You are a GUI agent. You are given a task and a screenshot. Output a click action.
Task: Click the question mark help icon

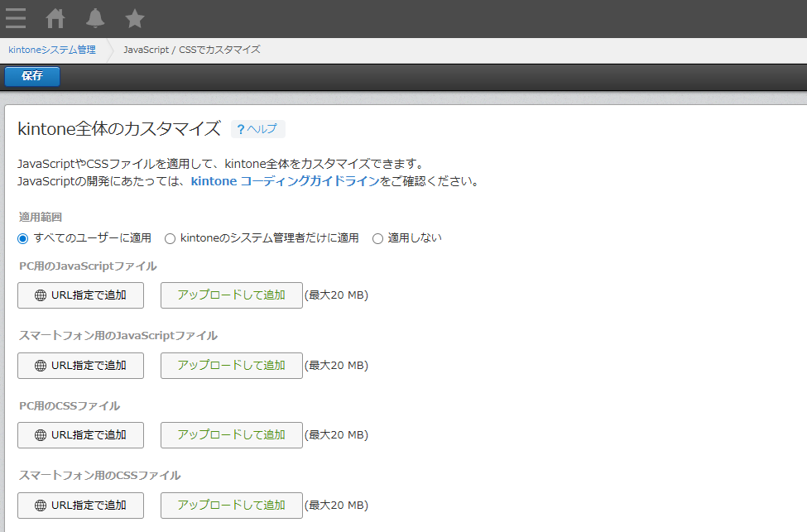pyautogui.click(x=241, y=129)
